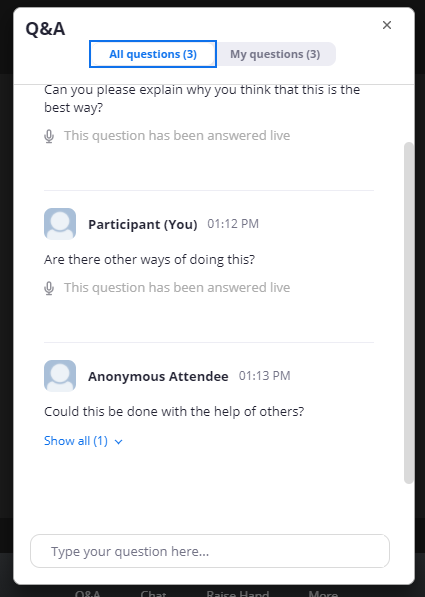
Task: Switch to the All questions tab
Action: 153,54
